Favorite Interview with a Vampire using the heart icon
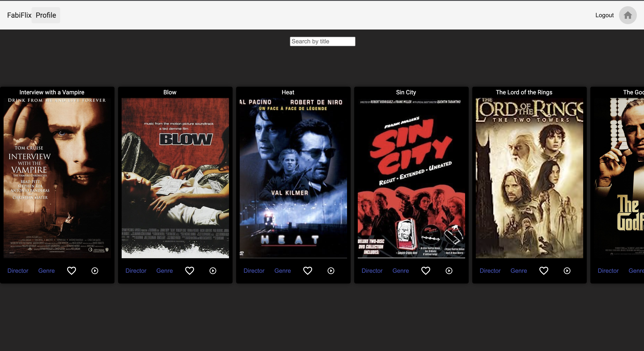This screenshot has width=644, height=351. 72,271
